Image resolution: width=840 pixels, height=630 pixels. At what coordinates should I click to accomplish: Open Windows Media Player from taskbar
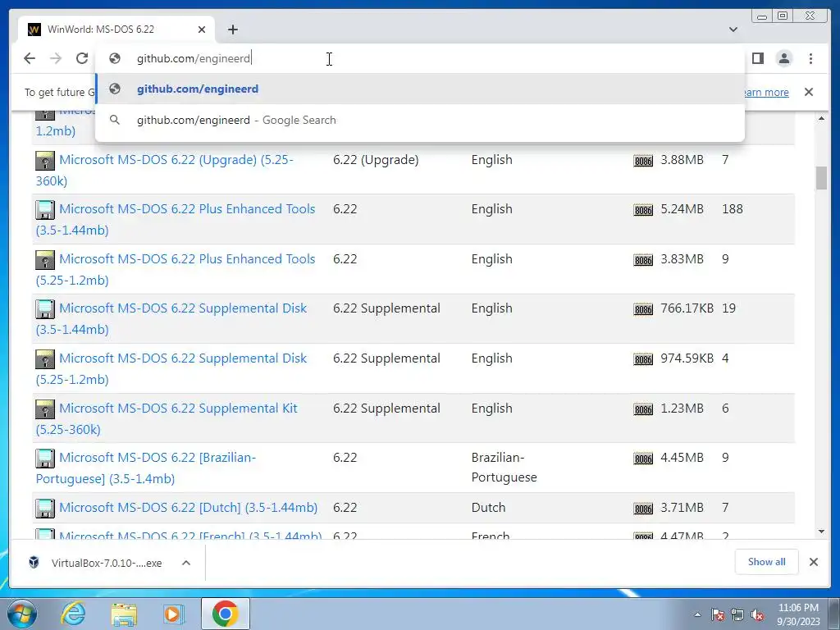click(174, 614)
